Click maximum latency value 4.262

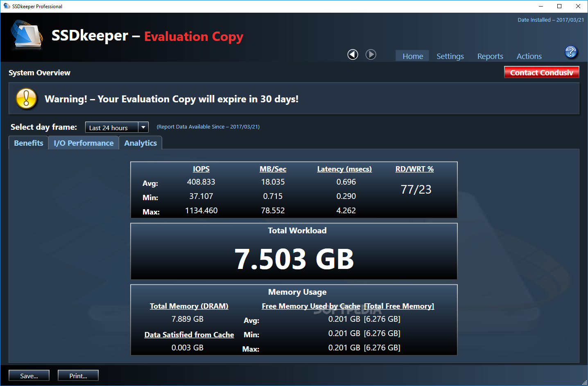(x=346, y=210)
